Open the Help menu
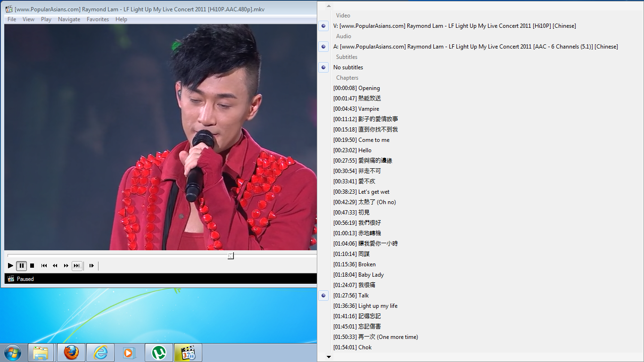Viewport: 644px width, 362px height. pos(121,19)
